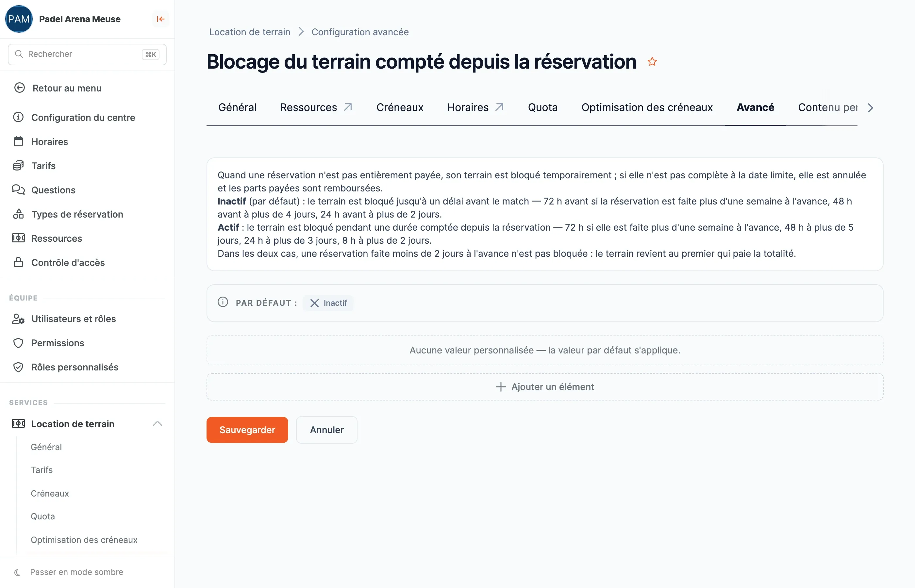Open Créneaux under Location de terrain
Viewport: 915px width, 588px height.
(50, 493)
